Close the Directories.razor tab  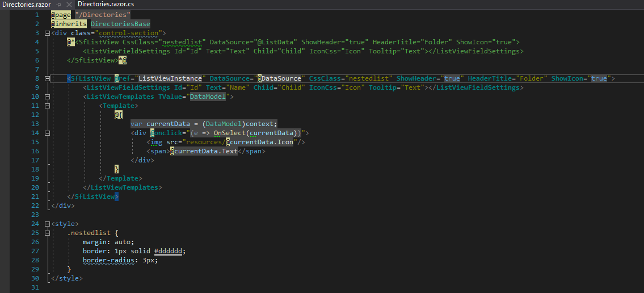(x=69, y=5)
